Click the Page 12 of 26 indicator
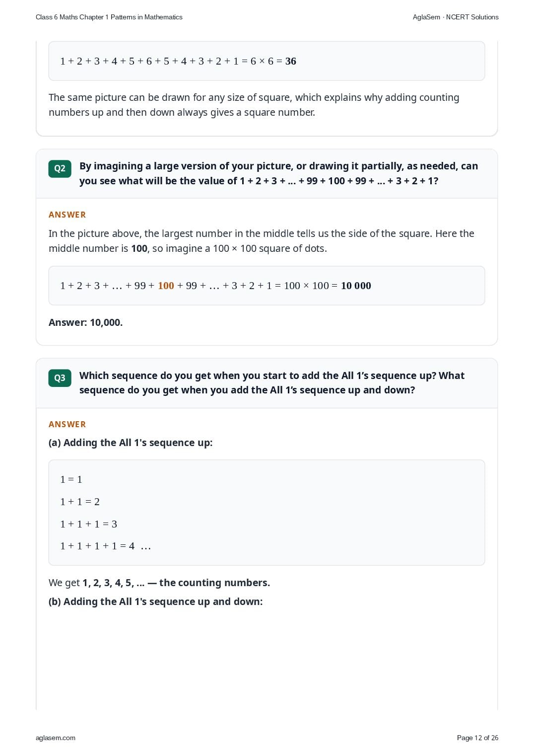 pyautogui.click(x=477, y=738)
